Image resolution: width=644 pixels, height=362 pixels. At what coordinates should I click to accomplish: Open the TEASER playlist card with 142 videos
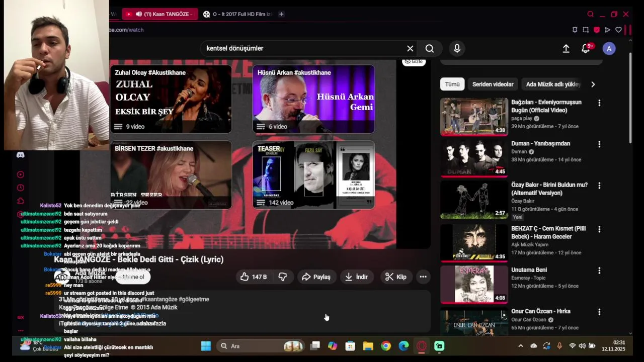click(313, 175)
